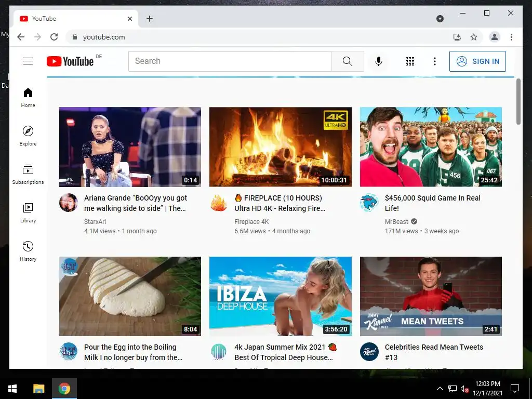Open Library in the sidebar
The image size is (532, 399).
(x=28, y=212)
